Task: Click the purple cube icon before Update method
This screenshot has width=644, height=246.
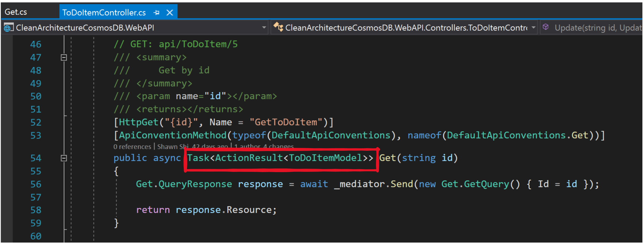Action: (546, 27)
